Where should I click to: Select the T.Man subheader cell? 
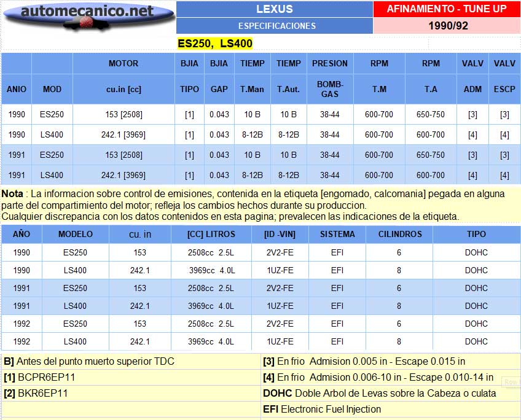coord(252,89)
